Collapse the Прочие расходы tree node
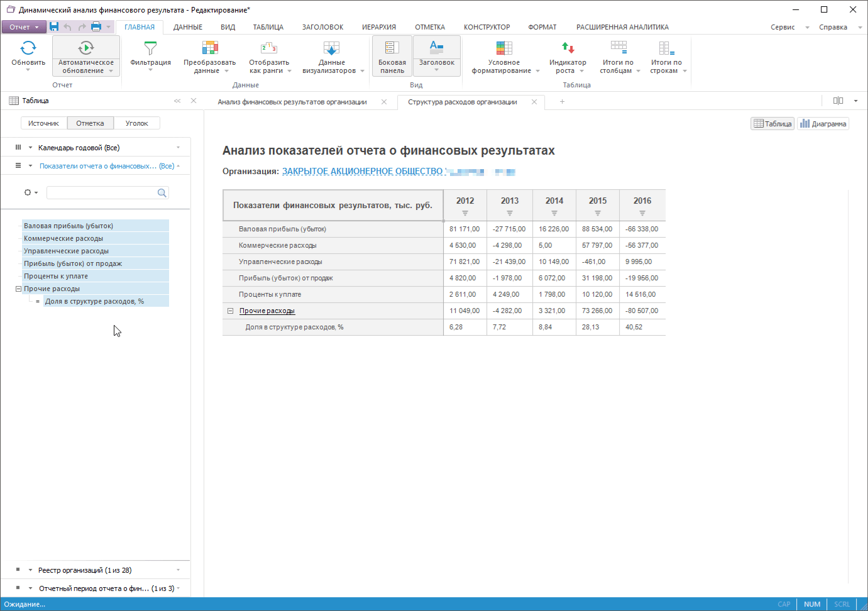This screenshot has width=868, height=611. click(18, 289)
